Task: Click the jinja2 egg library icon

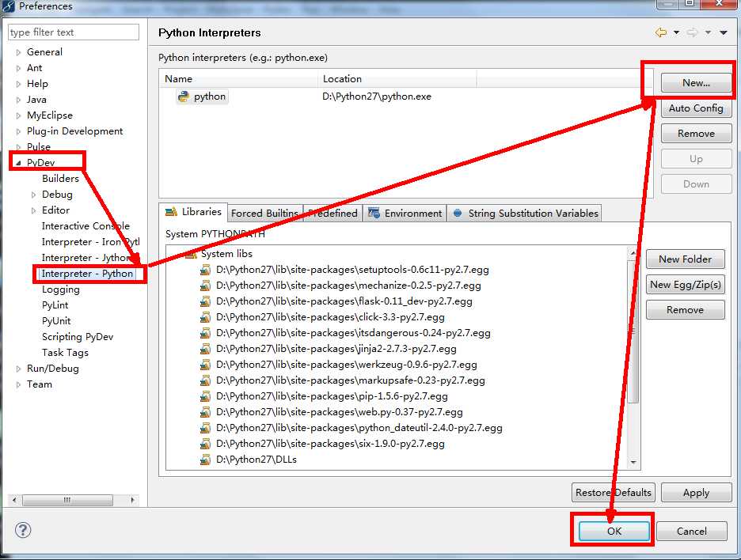Action: pos(205,349)
